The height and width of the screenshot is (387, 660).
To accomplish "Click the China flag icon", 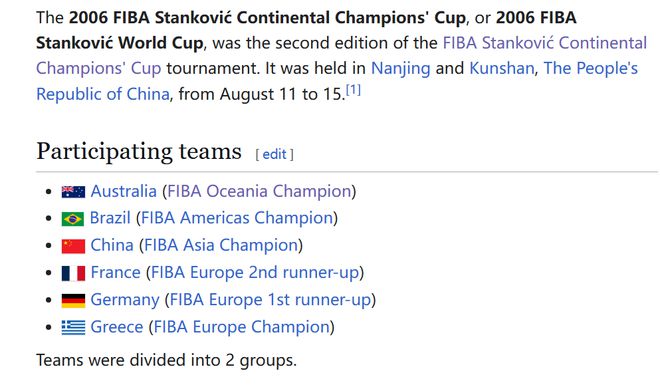I will [x=73, y=246].
